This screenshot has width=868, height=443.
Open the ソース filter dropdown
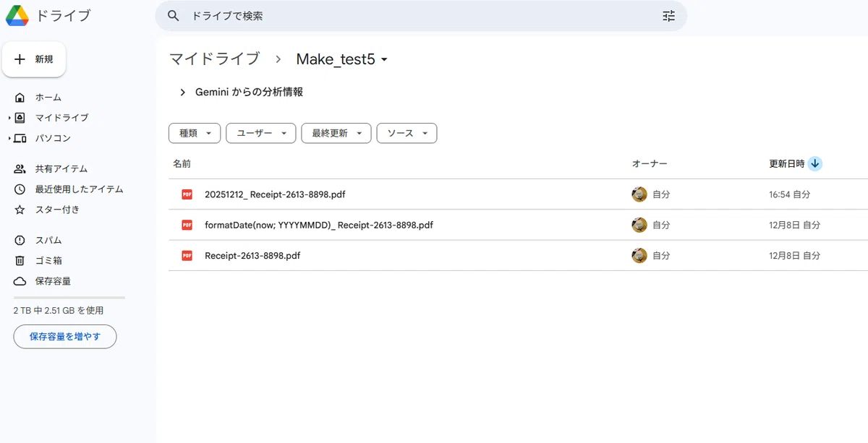pos(407,133)
